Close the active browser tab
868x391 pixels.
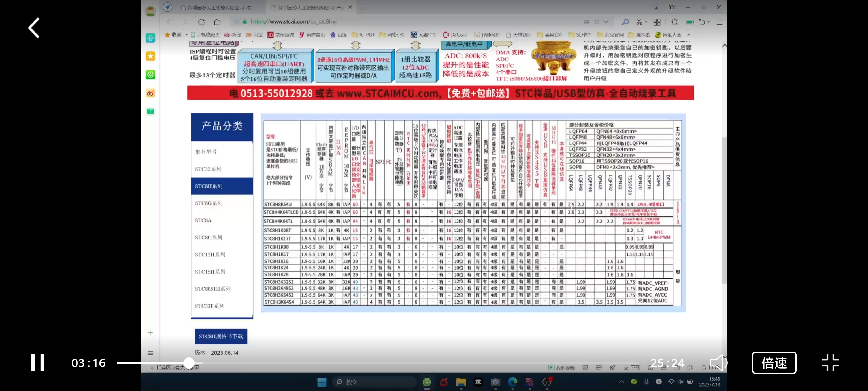coord(350,7)
